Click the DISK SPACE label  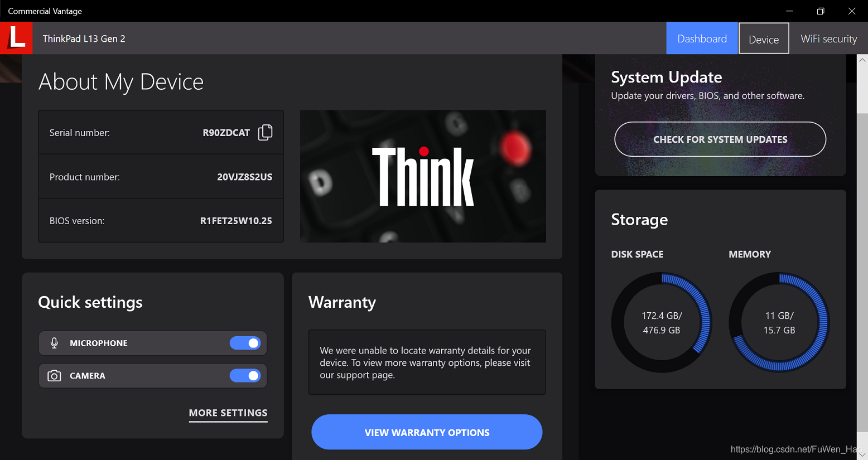tap(637, 254)
